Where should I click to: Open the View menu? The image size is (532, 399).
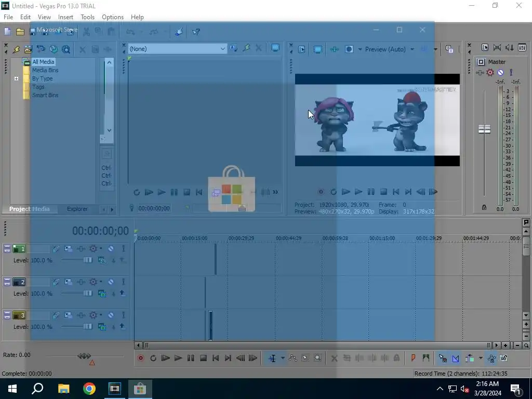[x=44, y=17]
